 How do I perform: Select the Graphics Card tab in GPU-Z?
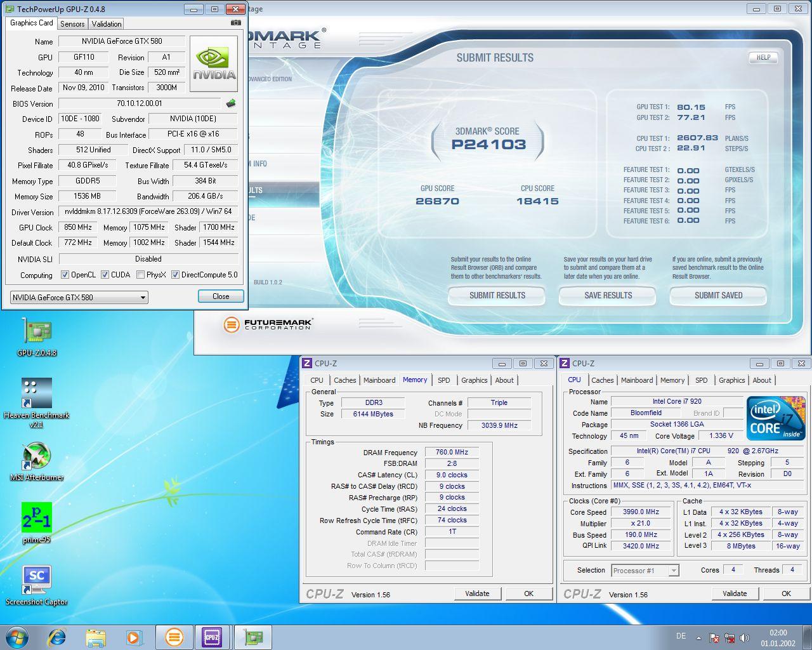[32, 23]
